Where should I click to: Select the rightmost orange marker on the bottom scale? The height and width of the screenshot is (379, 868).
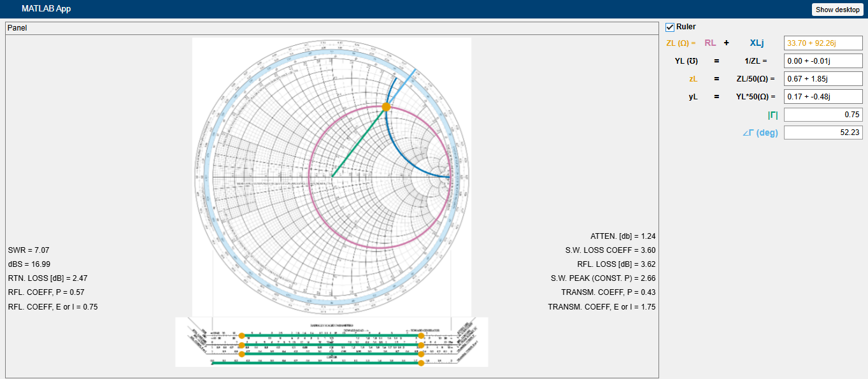(x=422, y=362)
